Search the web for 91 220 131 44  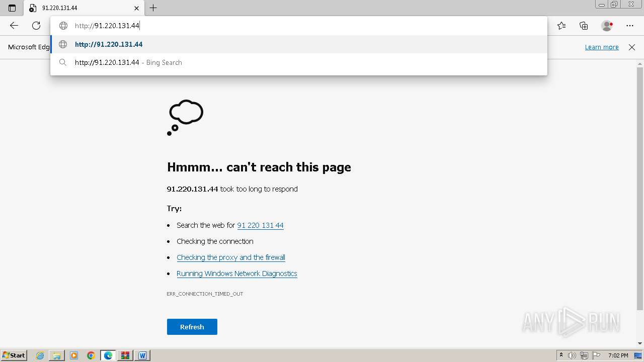click(260, 225)
